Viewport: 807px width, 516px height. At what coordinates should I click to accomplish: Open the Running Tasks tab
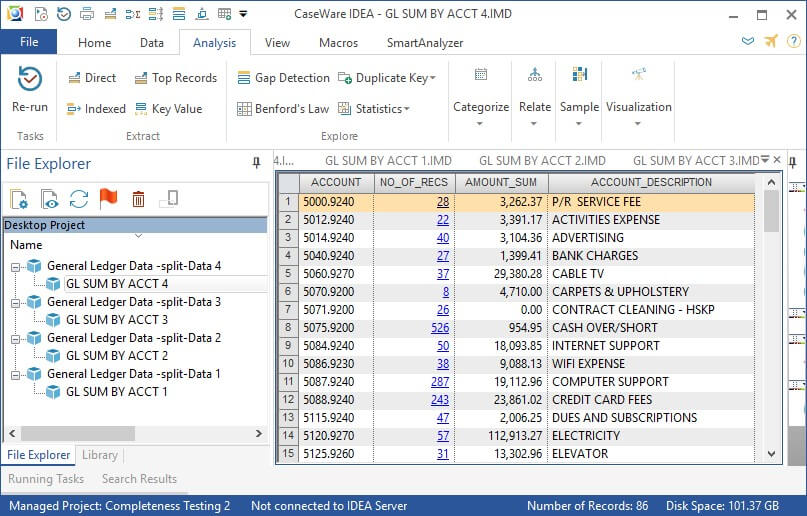pos(46,479)
